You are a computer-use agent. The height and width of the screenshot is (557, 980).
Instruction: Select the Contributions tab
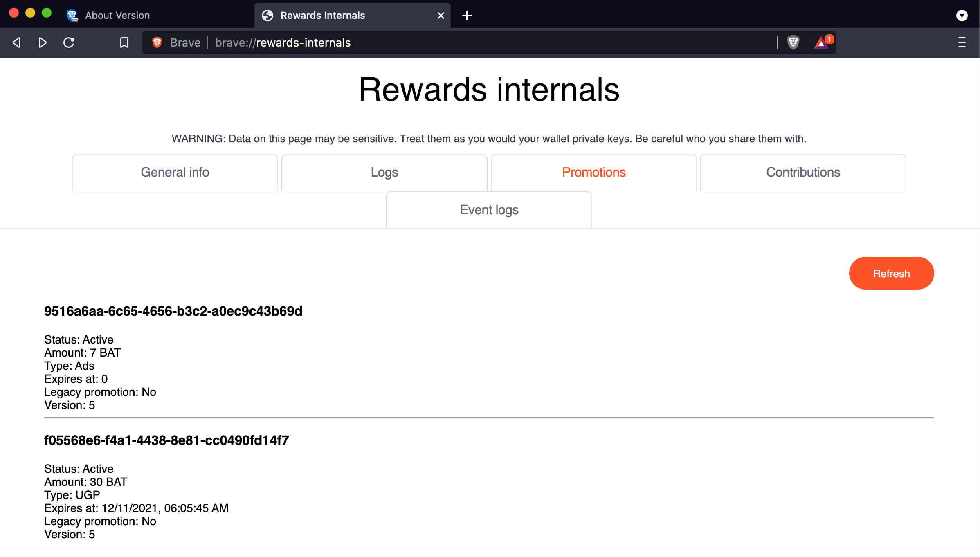pos(802,172)
